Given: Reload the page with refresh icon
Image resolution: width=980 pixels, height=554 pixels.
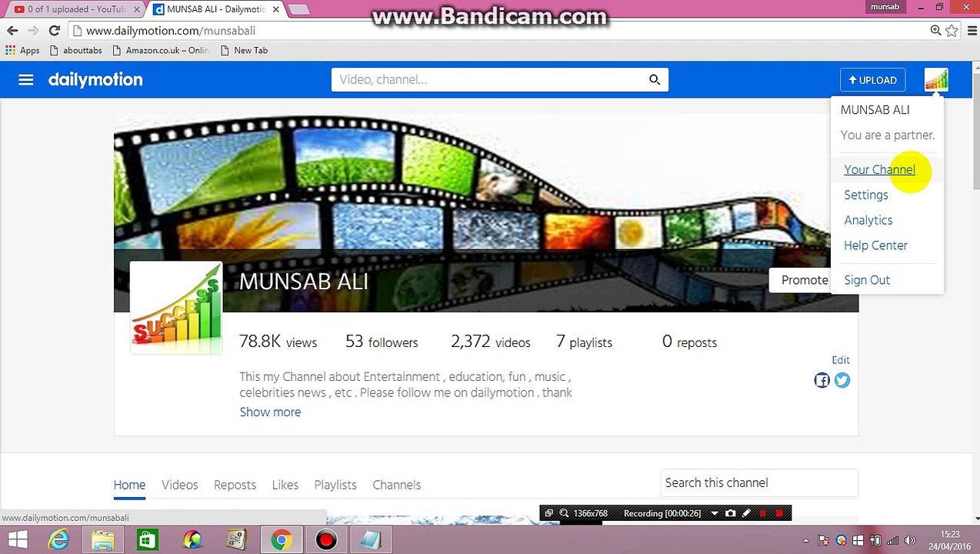Looking at the screenshot, I should tap(54, 31).
